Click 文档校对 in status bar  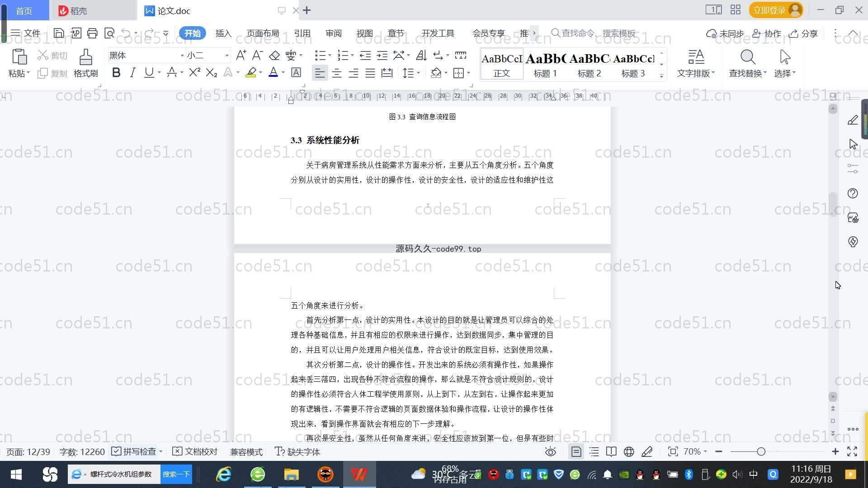pyautogui.click(x=195, y=452)
